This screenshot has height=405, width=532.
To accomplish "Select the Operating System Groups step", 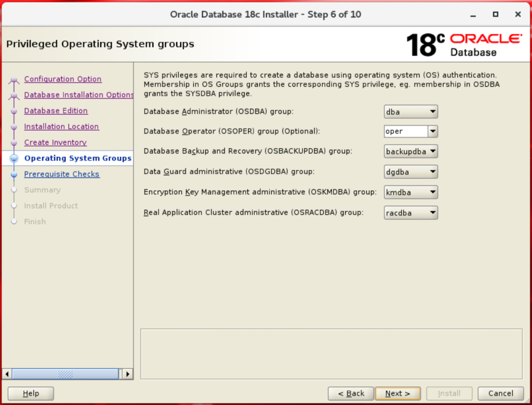I will [x=78, y=158].
